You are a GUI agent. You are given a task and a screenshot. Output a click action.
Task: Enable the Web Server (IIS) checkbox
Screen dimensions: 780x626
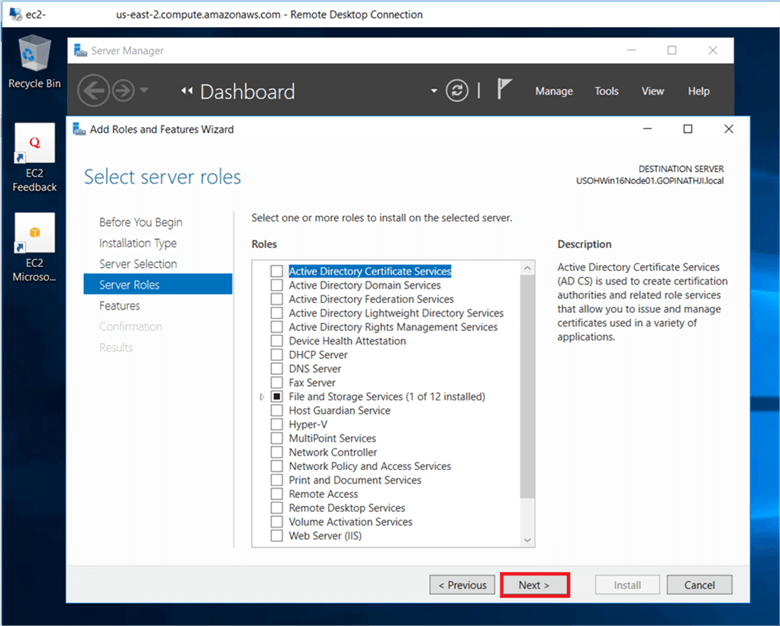point(277,536)
